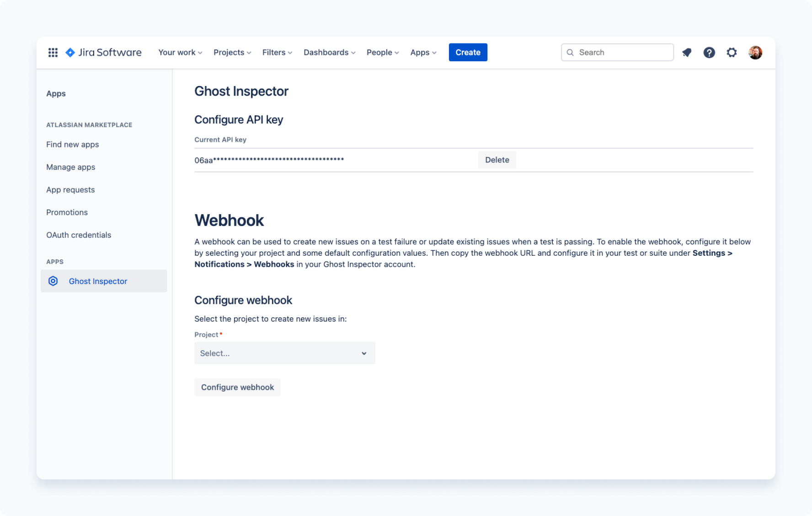Open the Filters menu
Viewport: 812px width, 516px height.
coord(276,52)
